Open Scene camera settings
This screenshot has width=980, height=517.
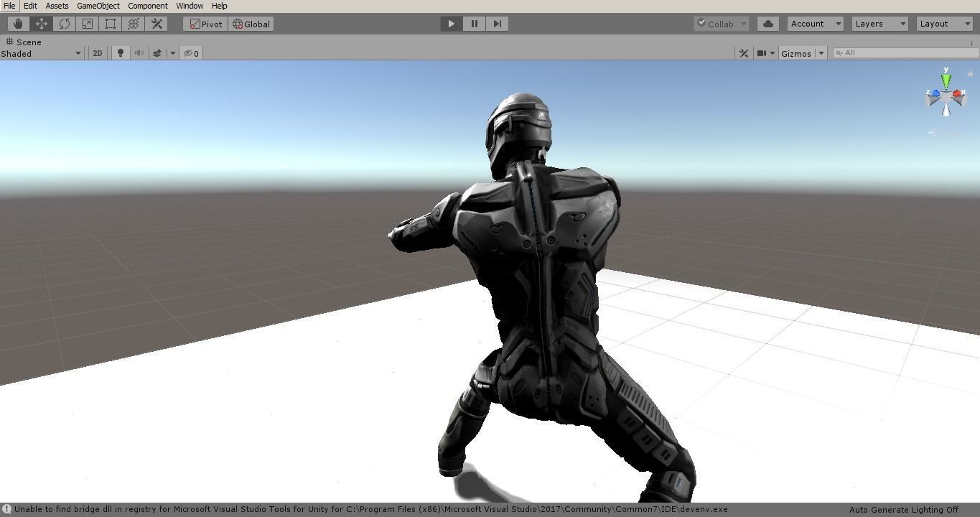(x=766, y=53)
